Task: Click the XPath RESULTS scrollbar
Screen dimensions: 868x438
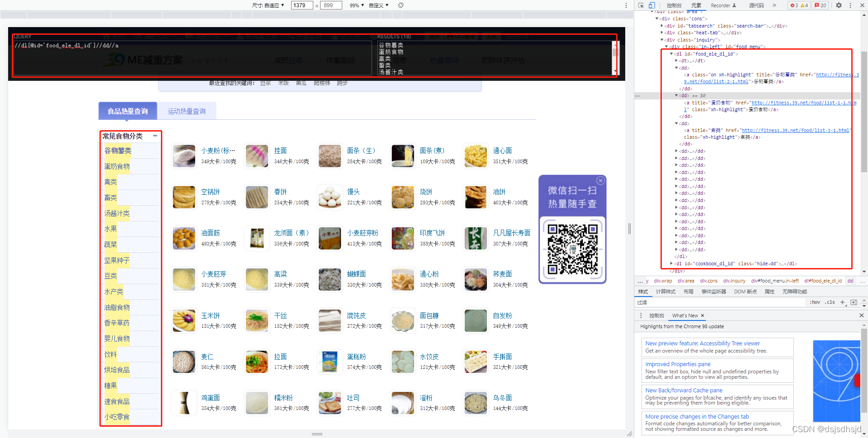Action: coord(614,58)
